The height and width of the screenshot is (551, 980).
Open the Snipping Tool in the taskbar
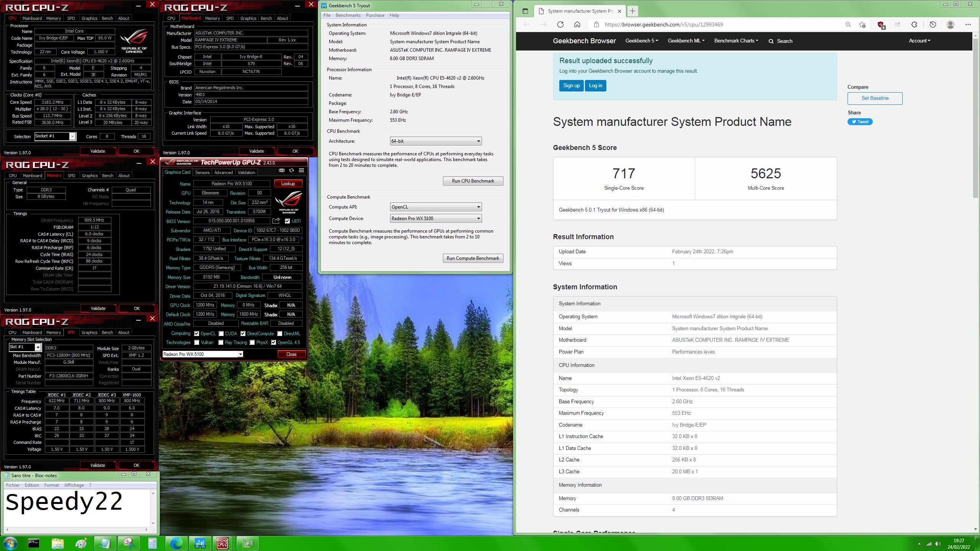click(x=128, y=543)
